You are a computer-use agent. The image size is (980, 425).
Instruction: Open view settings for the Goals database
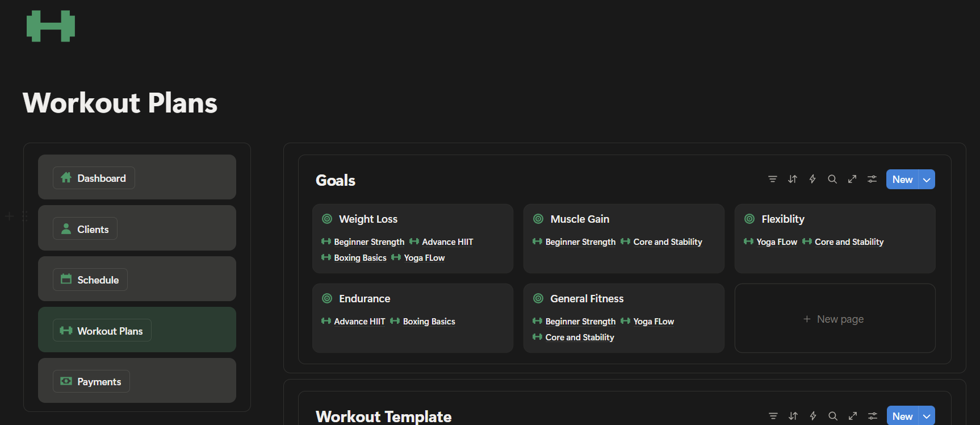click(872, 179)
